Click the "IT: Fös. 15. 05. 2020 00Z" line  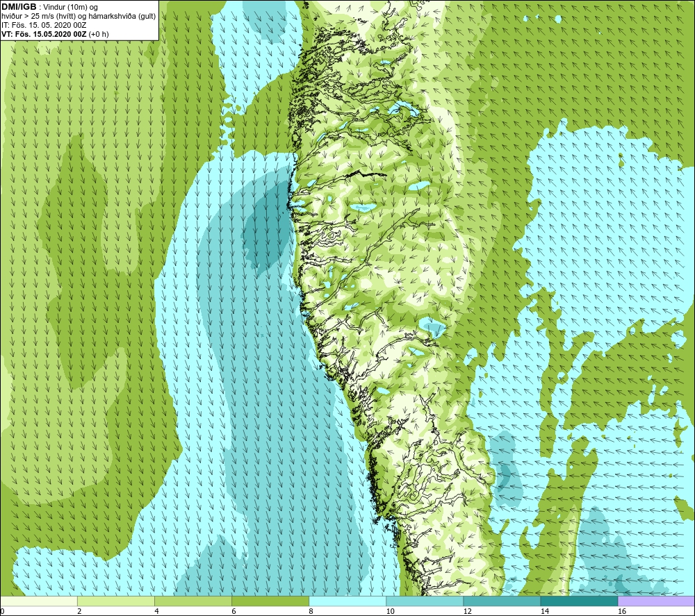click(x=44, y=25)
